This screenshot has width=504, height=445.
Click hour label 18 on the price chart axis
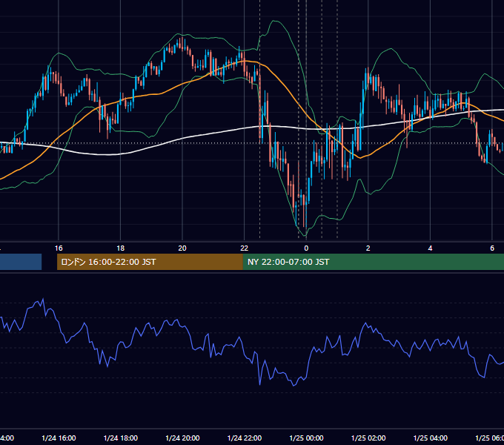[121, 248]
